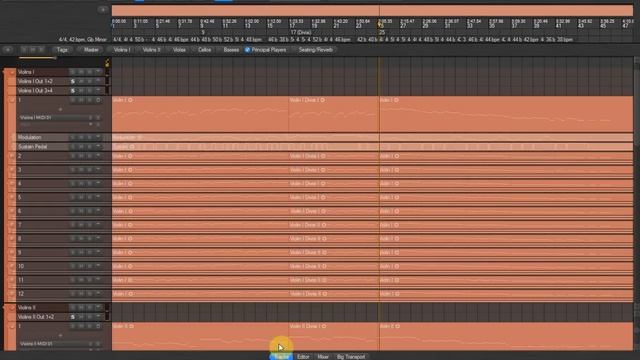
Task: Open dropdown arrow on player track 7
Action: 98,225
